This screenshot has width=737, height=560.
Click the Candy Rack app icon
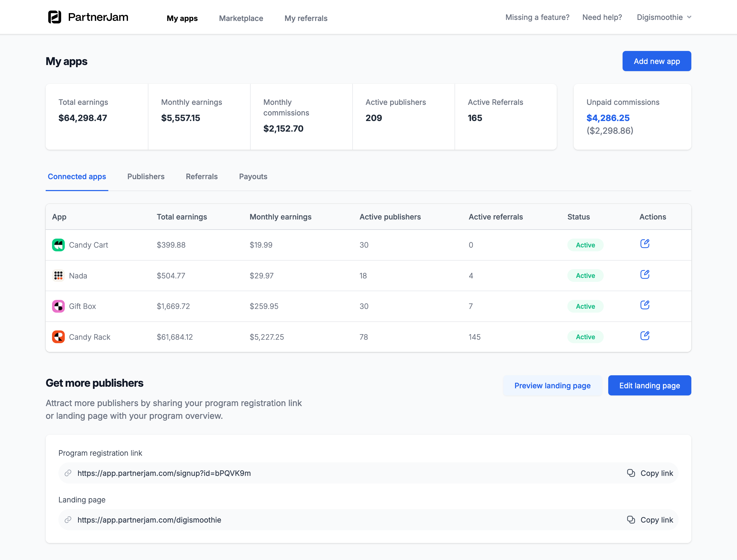58,337
